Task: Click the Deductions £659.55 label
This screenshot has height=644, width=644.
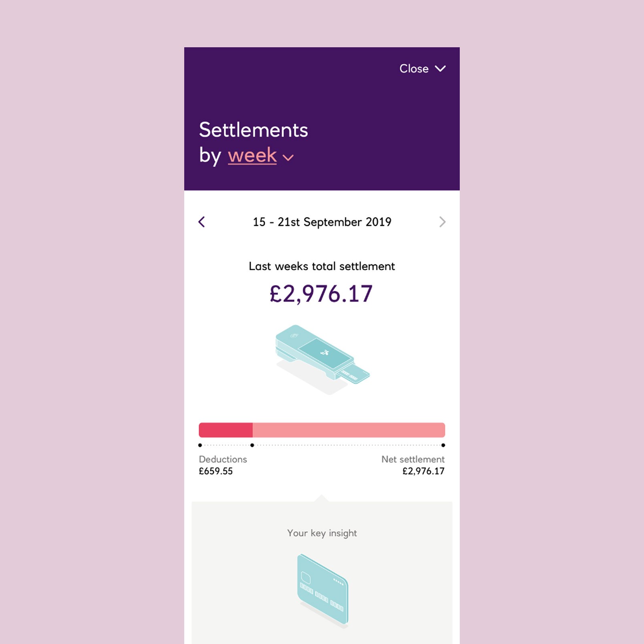Action: pyautogui.click(x=223, y=465)
